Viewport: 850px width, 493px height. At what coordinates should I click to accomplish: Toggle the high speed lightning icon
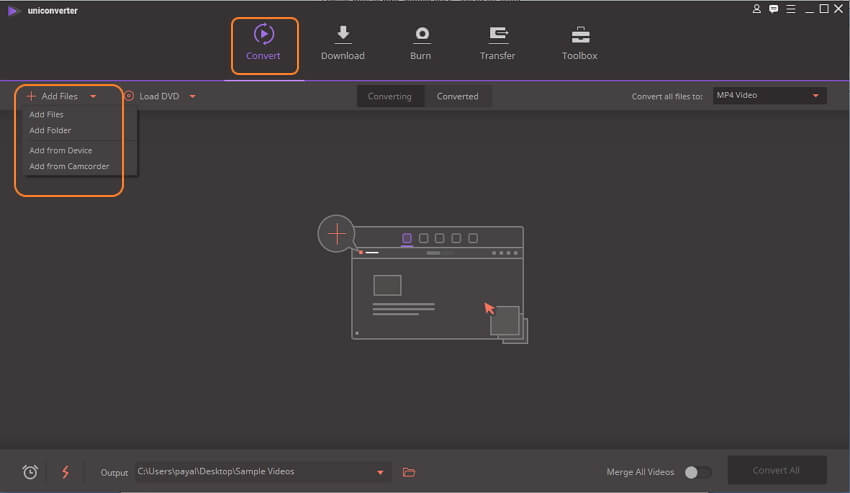[x=66, y=472]
